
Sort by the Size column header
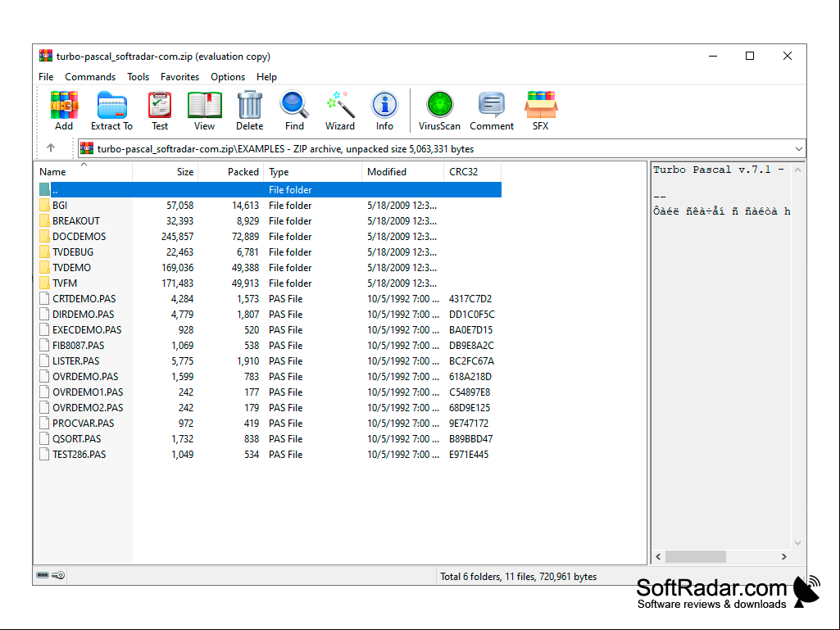point(165,171)
